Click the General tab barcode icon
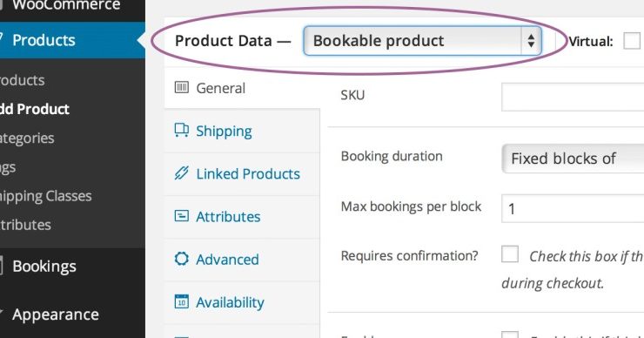Viewport: 644px width, 338px height. pyautogui.click(x=182, y=87)
